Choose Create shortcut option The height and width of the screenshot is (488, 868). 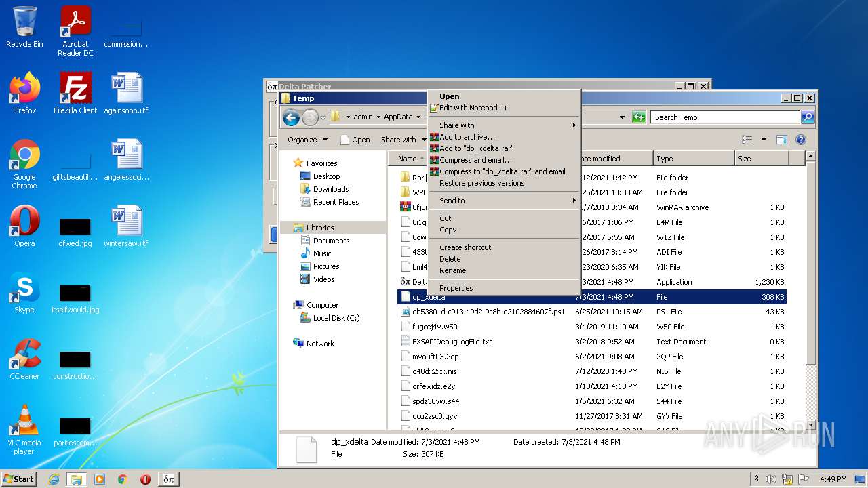click(503, 247)
